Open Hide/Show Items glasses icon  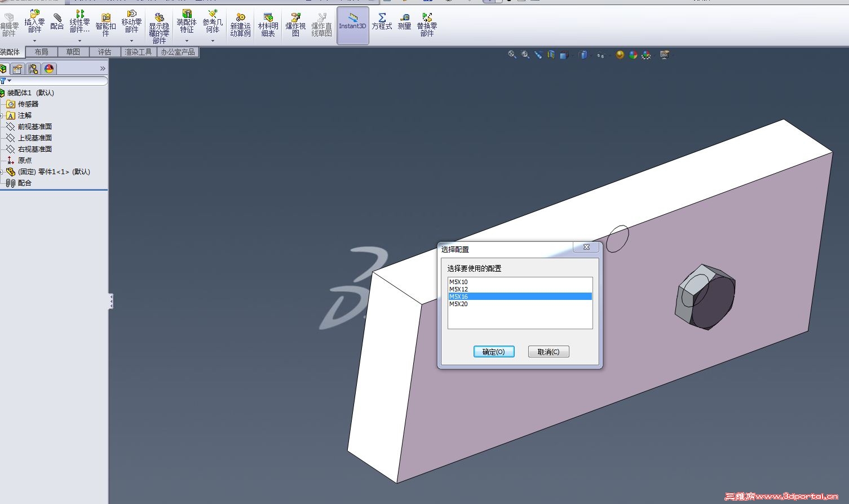(601, 55)
